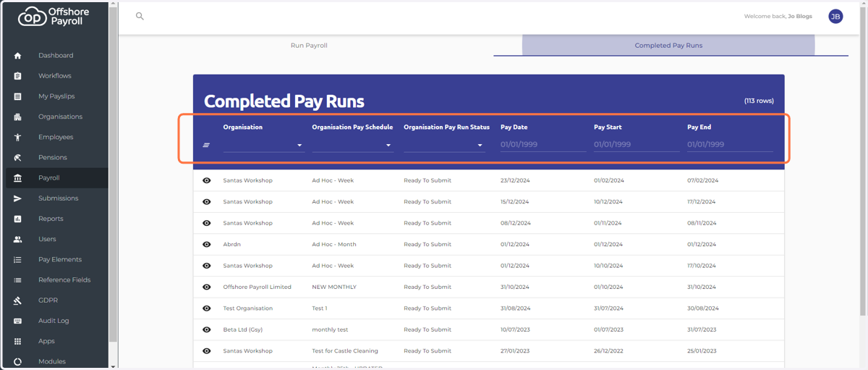Image resolution: width=868 pixels, height=370 pixels.
Task: Open the Pensions sidebar link
Action: pyautogui.click(x=53, y=158)
